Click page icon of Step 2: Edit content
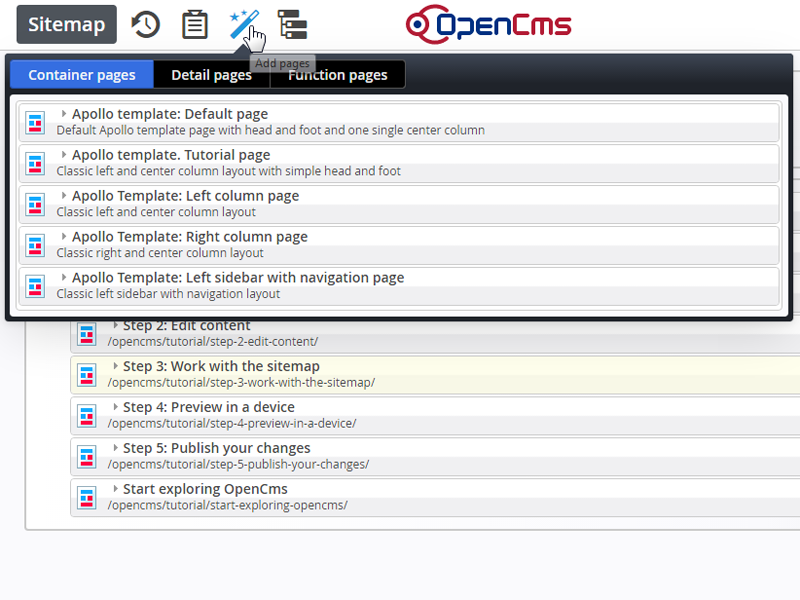 87,334
